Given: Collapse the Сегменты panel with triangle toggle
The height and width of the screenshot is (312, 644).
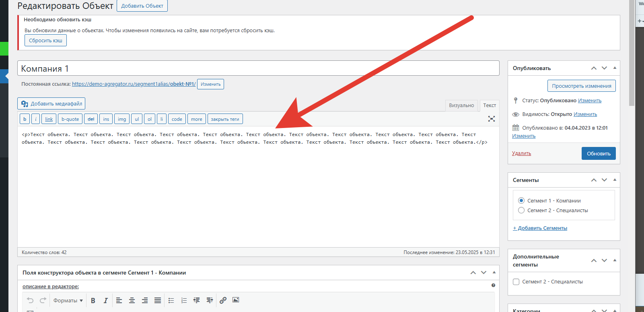Looking at the screenshot, I should [x=615, y=180].
